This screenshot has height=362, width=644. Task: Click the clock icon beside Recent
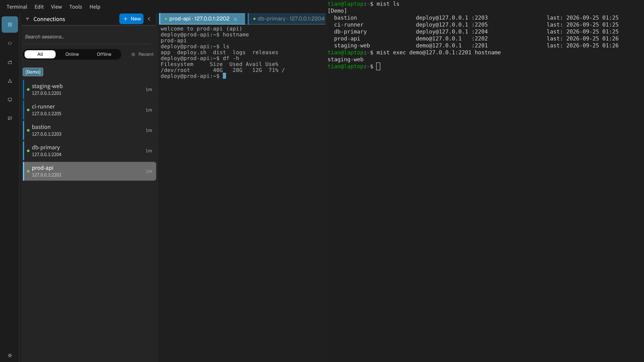click(133, 54)
